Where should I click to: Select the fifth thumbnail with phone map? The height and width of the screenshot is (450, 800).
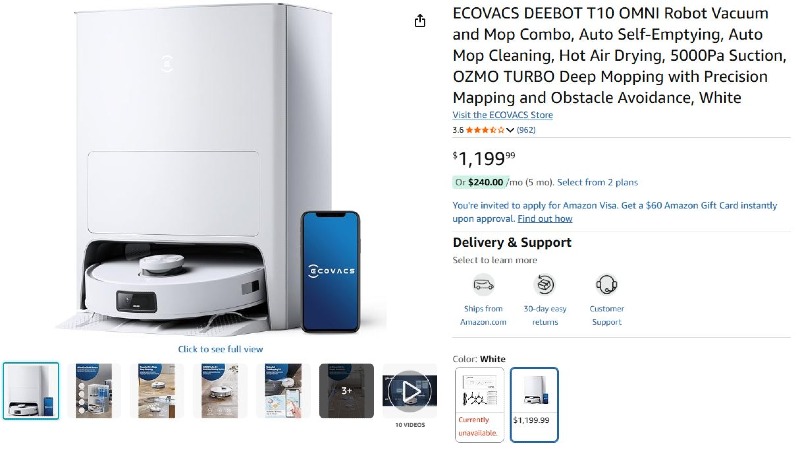(x=283, y=391)
